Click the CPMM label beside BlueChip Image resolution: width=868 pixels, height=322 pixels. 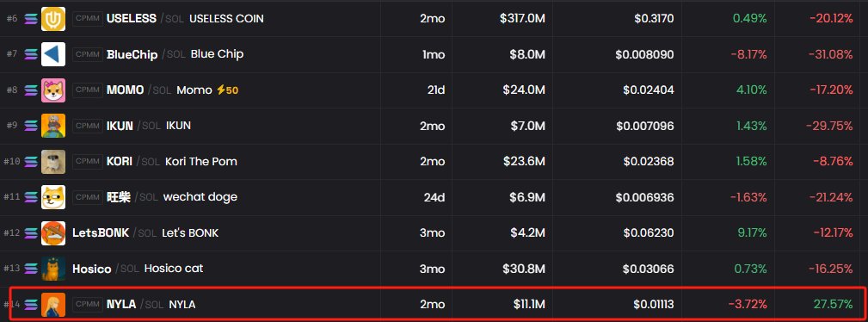(88, 53)
